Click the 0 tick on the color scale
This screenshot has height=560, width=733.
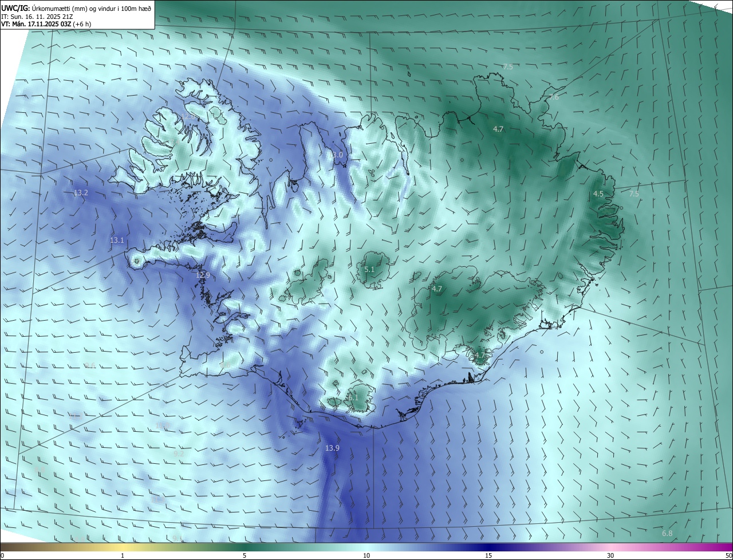tap(2, 555)
